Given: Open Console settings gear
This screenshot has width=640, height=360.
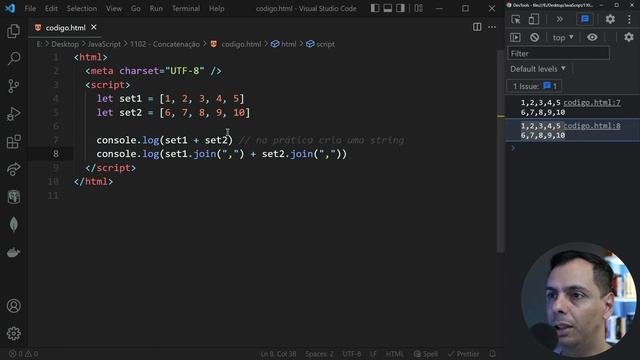Looking at the screenshot, I should coord(629,38).
